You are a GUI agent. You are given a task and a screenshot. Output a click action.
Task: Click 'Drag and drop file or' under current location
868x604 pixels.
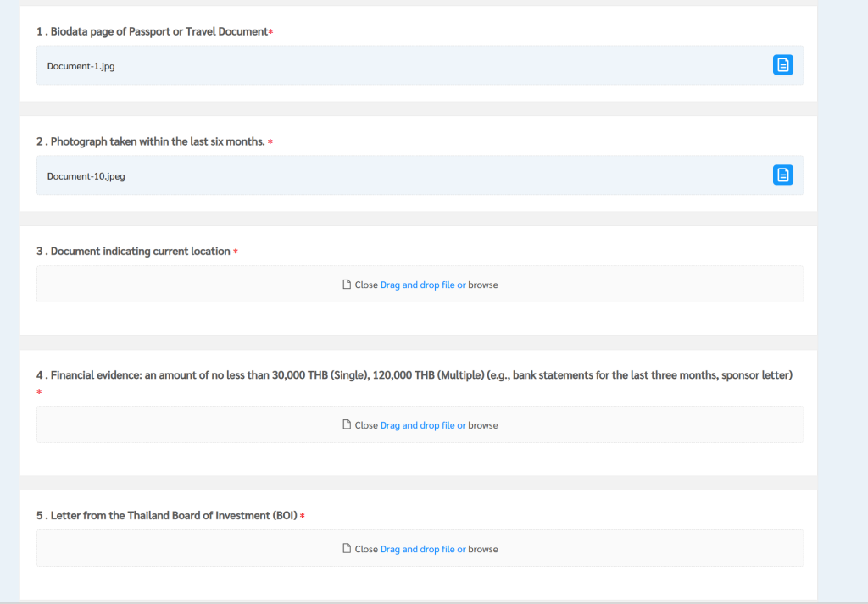pyautogui.click(x=422, y=285)
